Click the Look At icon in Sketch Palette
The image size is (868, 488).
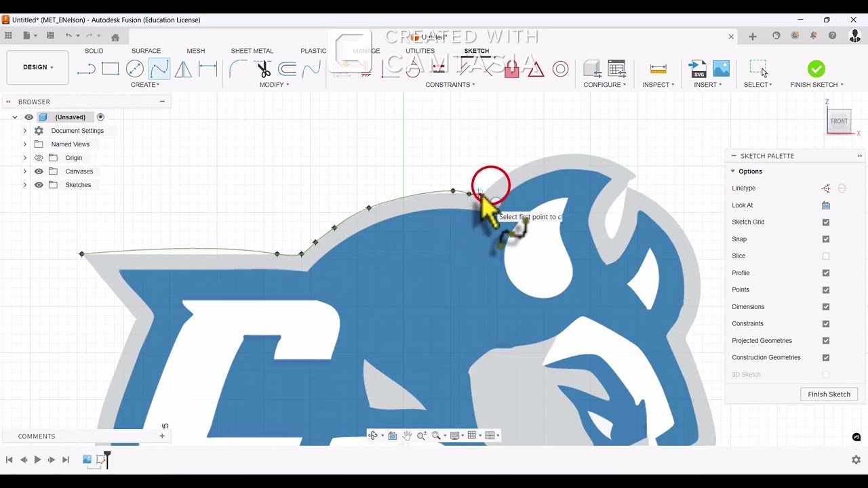click(x=826, y=205)
